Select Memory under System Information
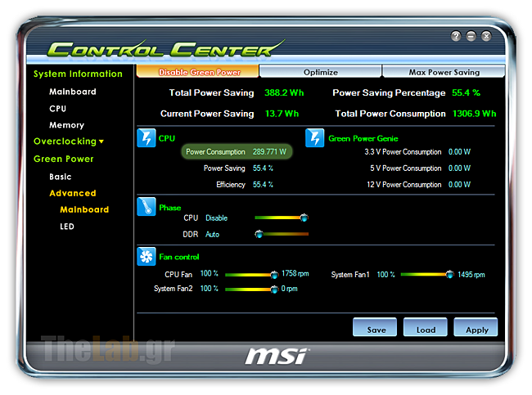This screenshot has width=532, height=395. [x=66, y=125]
